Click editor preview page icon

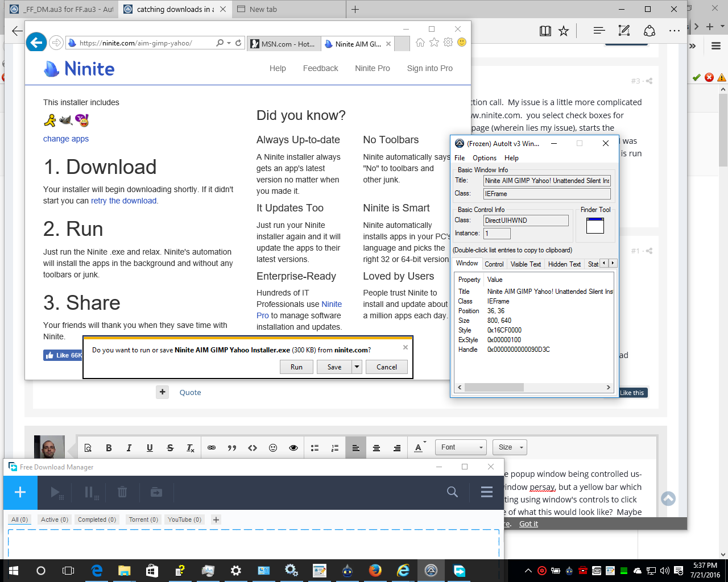pos(88,448)
